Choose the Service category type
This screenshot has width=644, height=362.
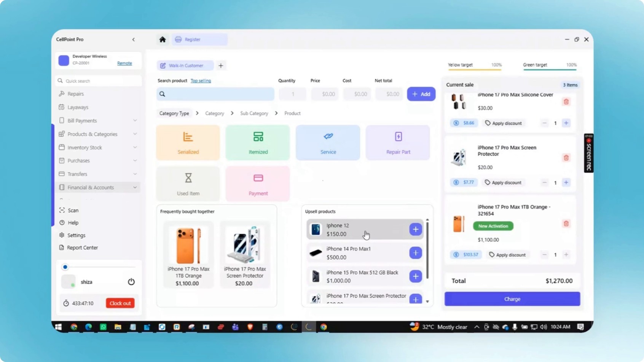click(x=328, y=143)
